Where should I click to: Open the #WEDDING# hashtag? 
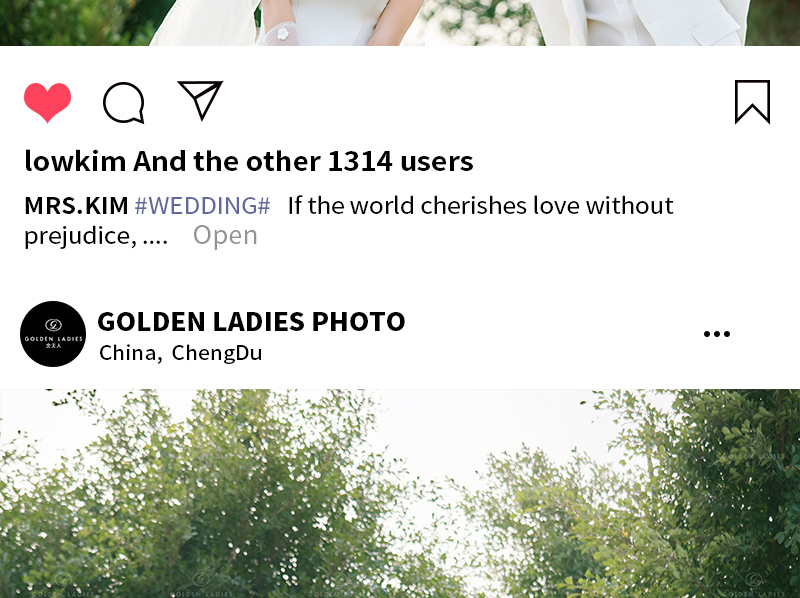202,206
